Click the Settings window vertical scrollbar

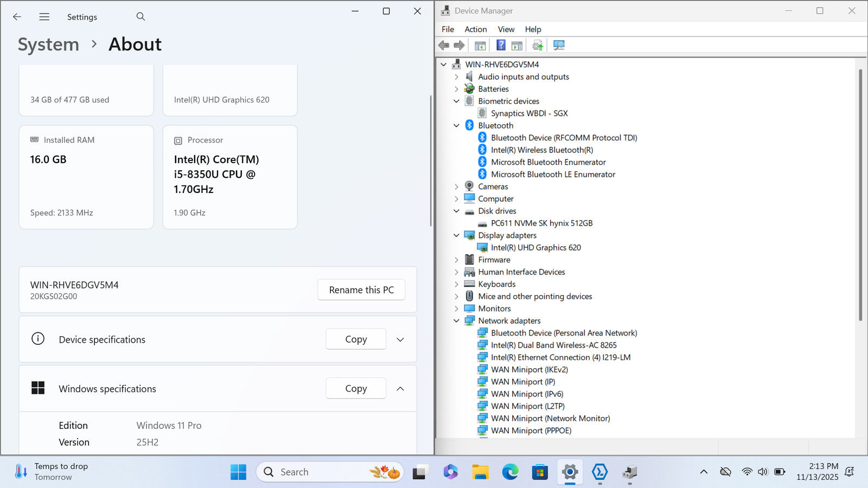431,161
